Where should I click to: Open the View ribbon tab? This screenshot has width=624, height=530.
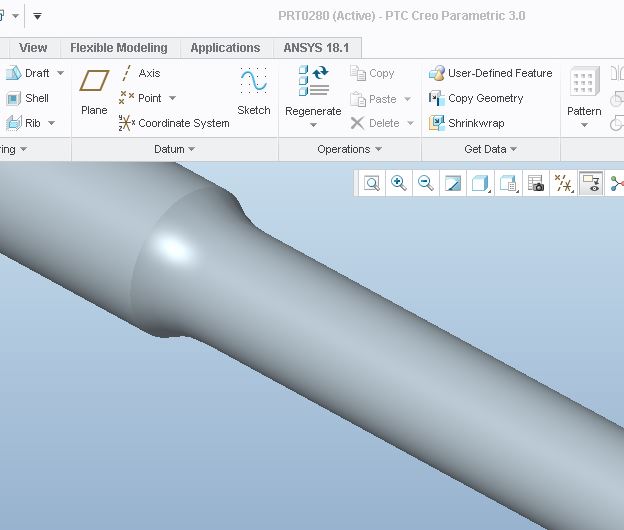[x=33, y=48]
